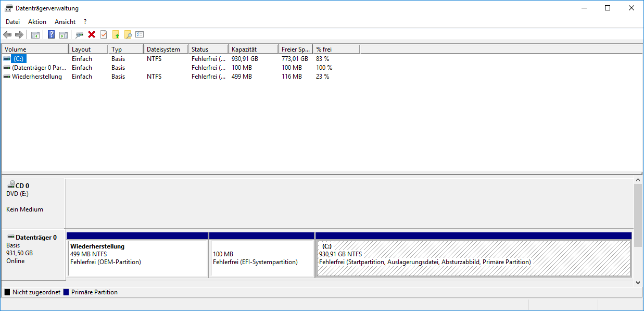Sort by the Layout column header
The image size is (644, 311).
tap(89, 49)
